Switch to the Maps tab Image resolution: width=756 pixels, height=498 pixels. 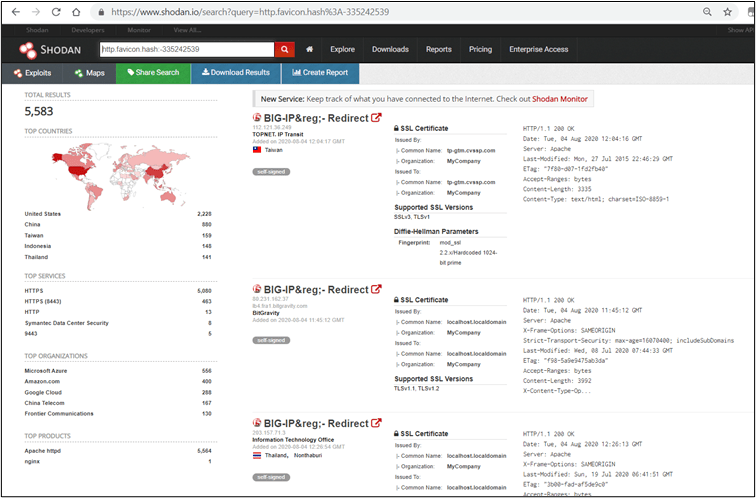[x=90, y=73]
